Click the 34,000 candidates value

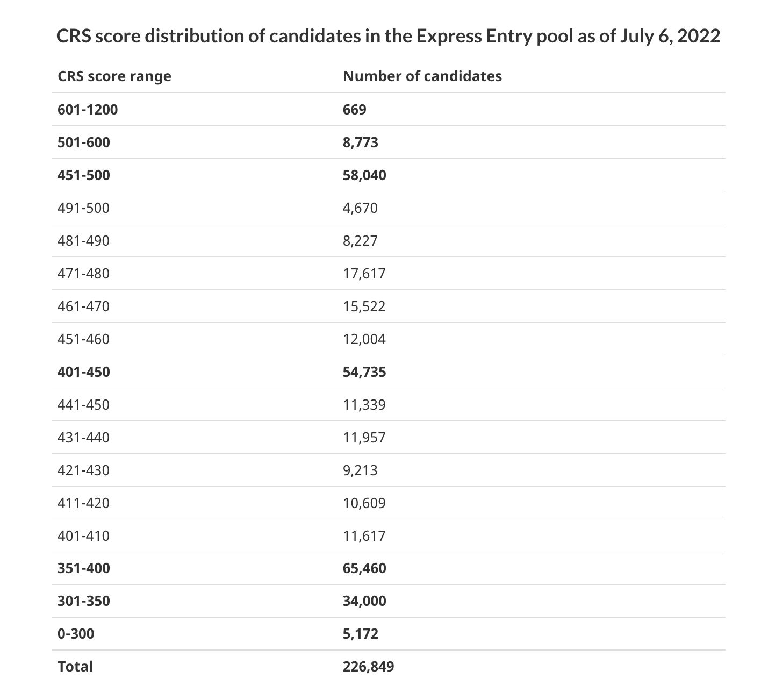(x=364, y=601)
